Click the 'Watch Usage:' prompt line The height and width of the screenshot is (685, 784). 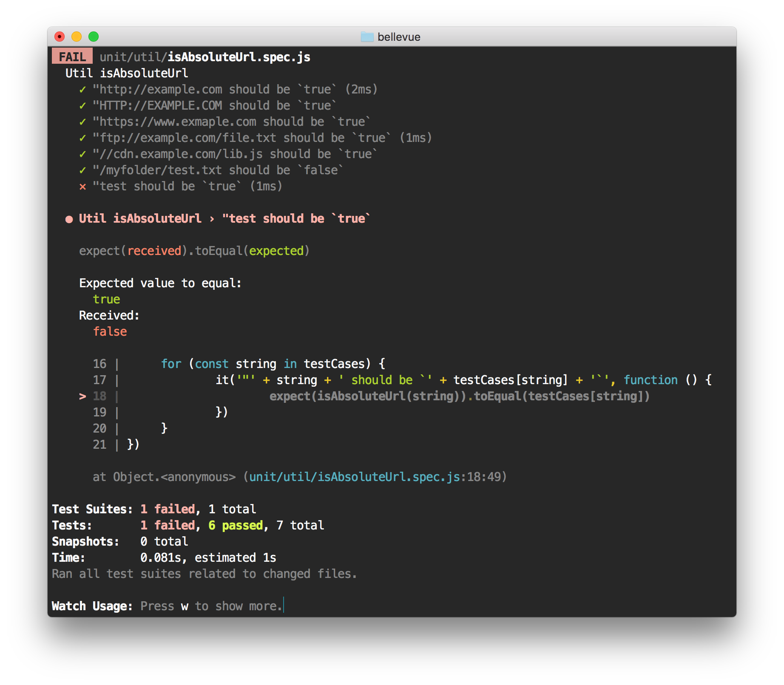click(x=167, y=606)
